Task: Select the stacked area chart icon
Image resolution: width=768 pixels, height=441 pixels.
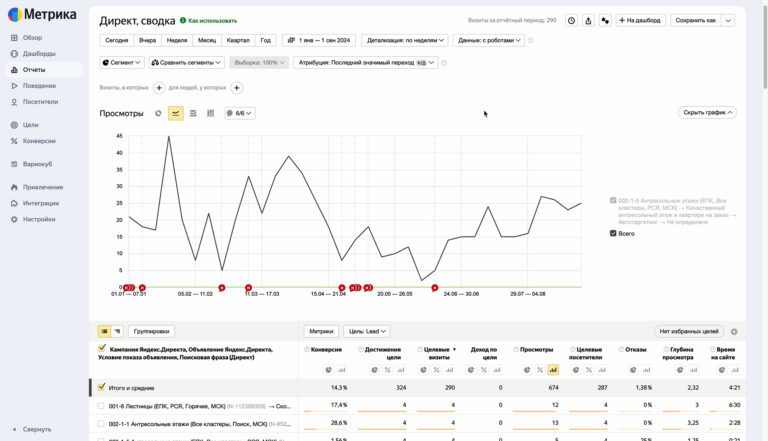Action: (193, 113)
